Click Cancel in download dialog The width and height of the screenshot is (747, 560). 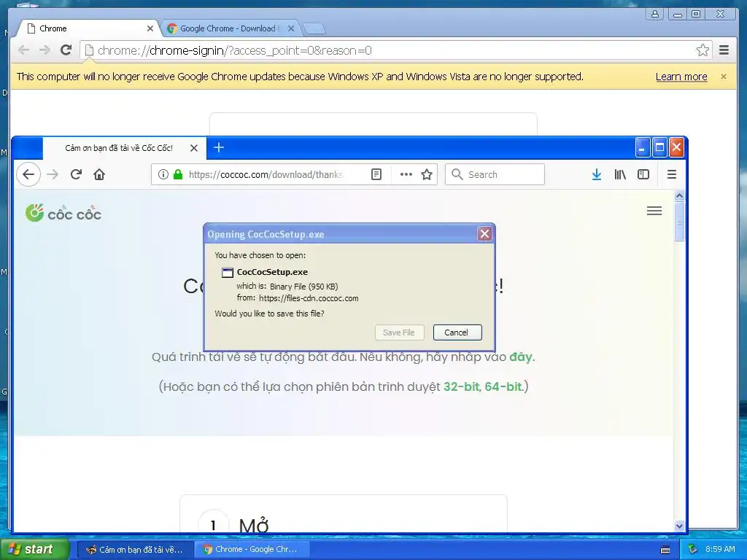pyautogui.click(x=457, y=332)
